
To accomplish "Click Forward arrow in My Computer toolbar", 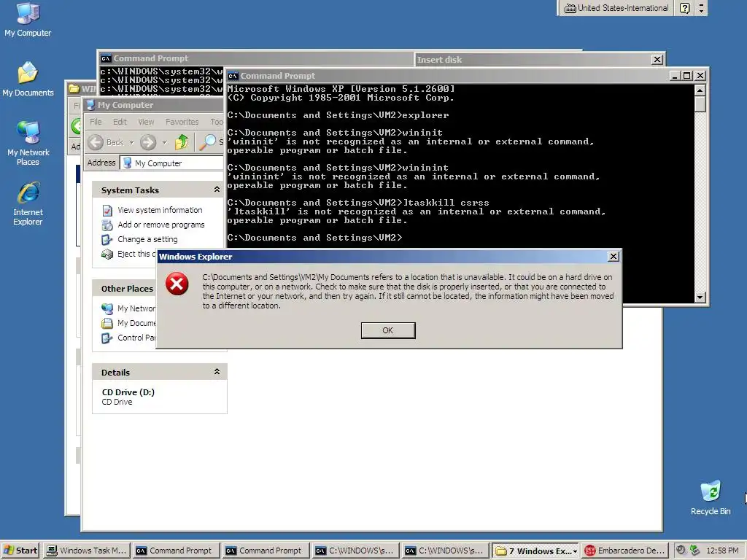I will tap(148, 142).
